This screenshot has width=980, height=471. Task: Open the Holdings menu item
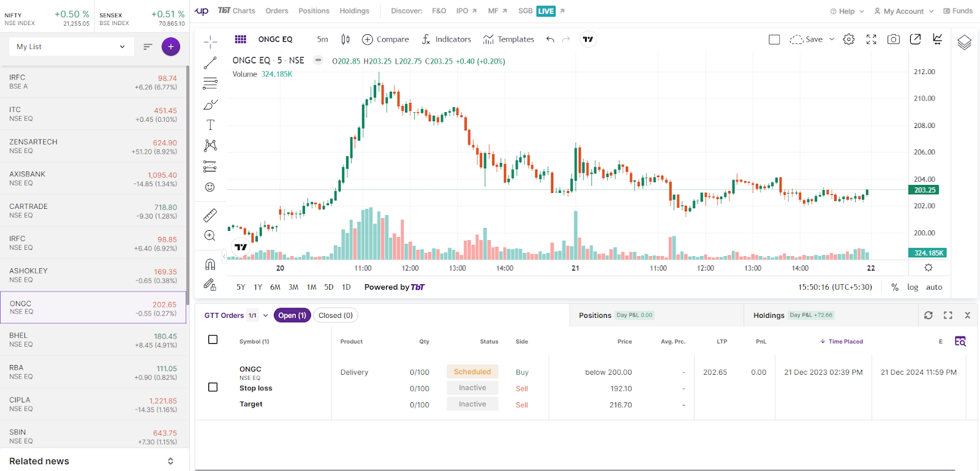coord(354,11)
